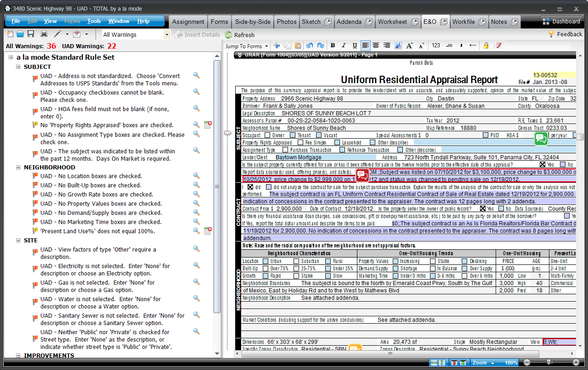Open the File menu

[x=16, y=21]
